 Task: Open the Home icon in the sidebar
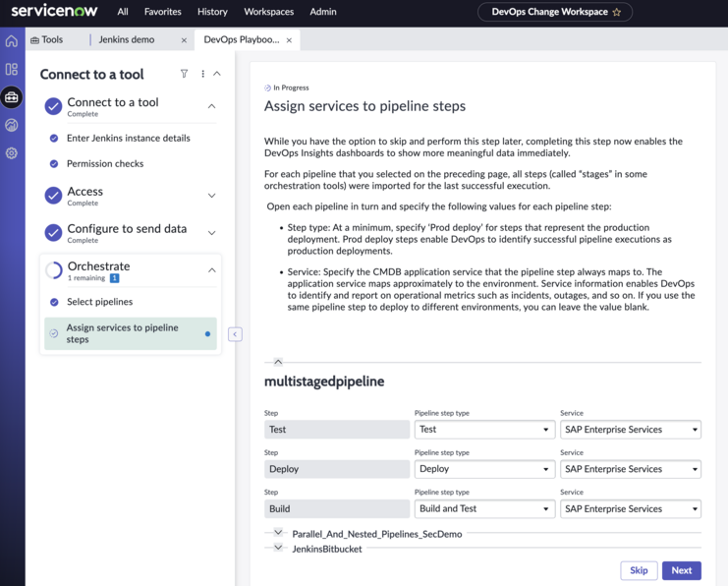point(12,41)
